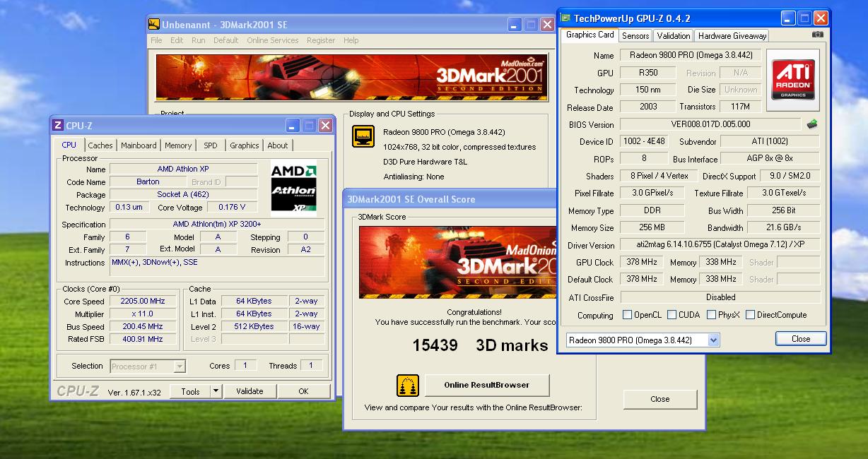The image size is (868, 459).
Task: Click the Close button in GPU-Z
Action: [801, 339]
